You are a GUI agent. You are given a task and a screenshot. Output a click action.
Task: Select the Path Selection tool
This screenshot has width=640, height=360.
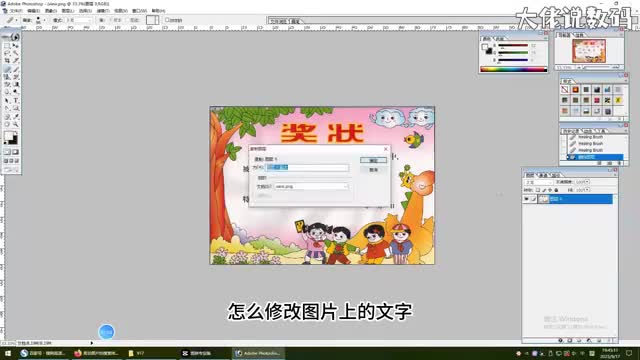(x=7, y=100)
